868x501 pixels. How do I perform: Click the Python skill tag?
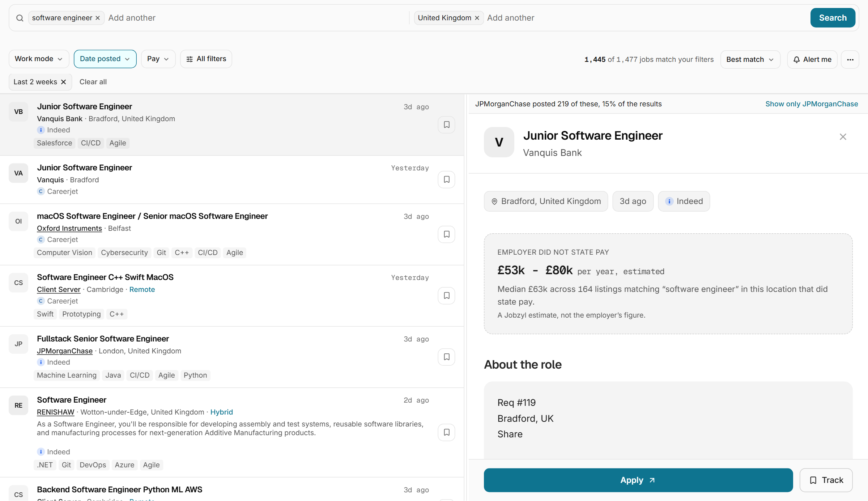click(x=195, y=375)
